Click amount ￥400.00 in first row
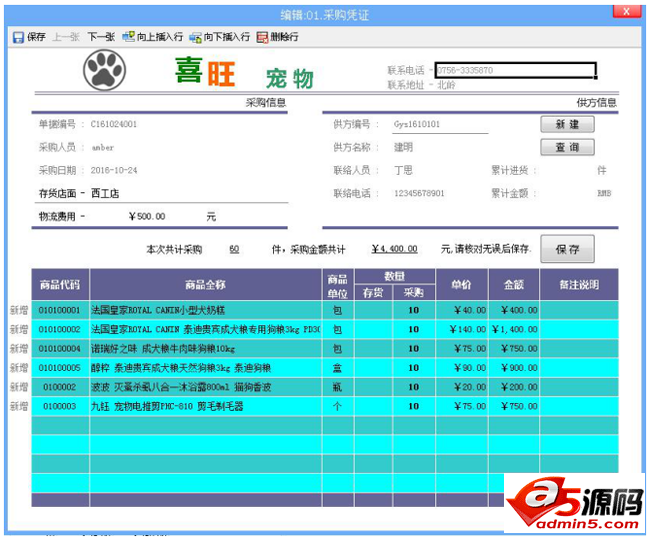 click(519, 310)
